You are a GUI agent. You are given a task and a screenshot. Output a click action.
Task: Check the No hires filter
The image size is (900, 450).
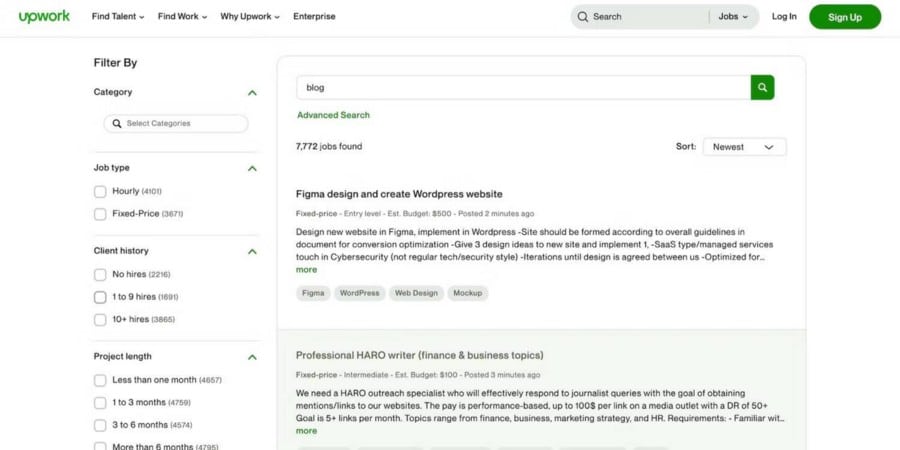click(100, 275)
